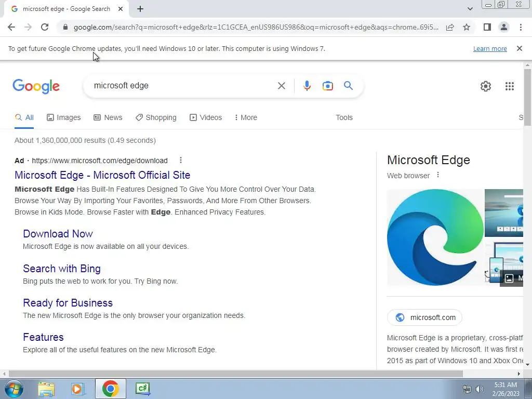Open the tab search dropdown arrow
This screenshot has height=399, width=532.
coord(470,9)
